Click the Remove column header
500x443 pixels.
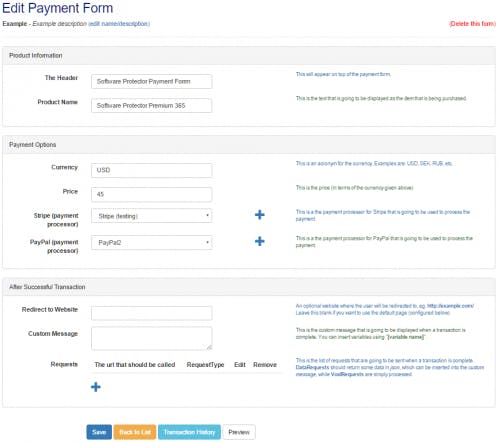[265, 365]
